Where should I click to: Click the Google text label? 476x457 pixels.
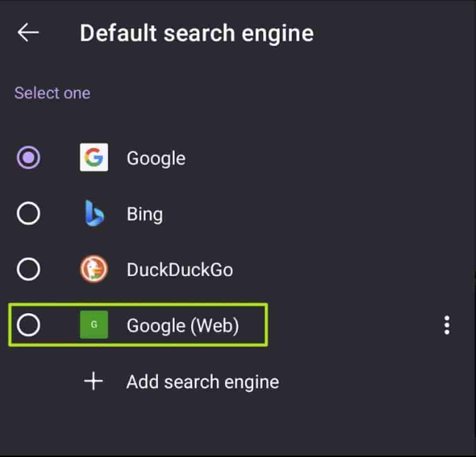coord(156,158)
